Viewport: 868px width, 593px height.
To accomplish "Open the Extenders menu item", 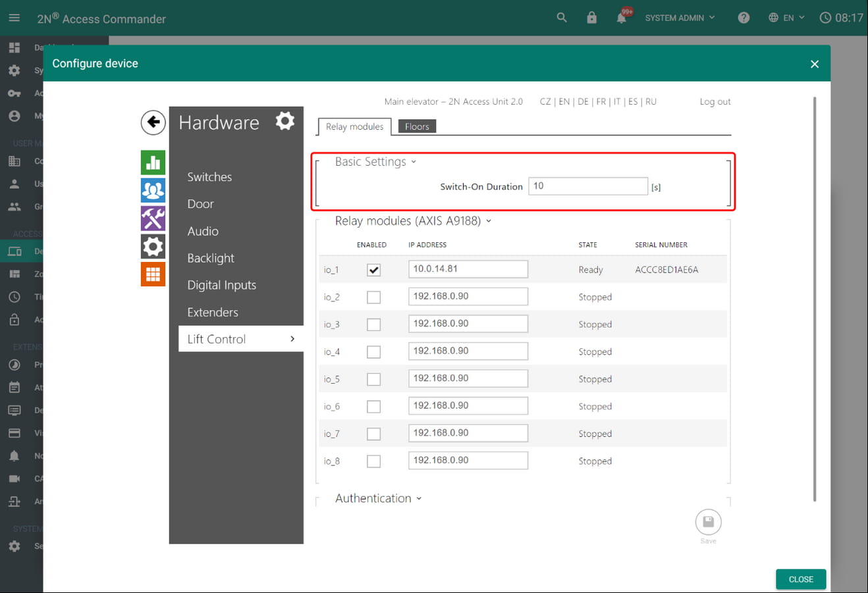I will pyautogui.click(x=213, y=312).
